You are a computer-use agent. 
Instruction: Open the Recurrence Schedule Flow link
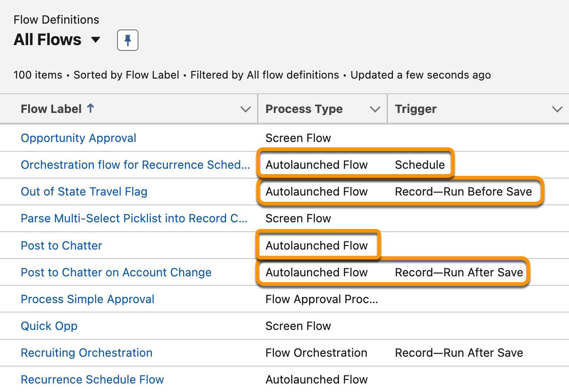pyautogui.click(x=92, y=379)
